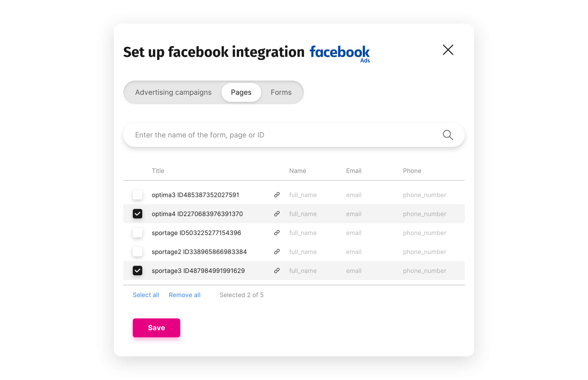Click the Select all link
The height and width of the screenshot is (380, 588).
click(146, 295)
